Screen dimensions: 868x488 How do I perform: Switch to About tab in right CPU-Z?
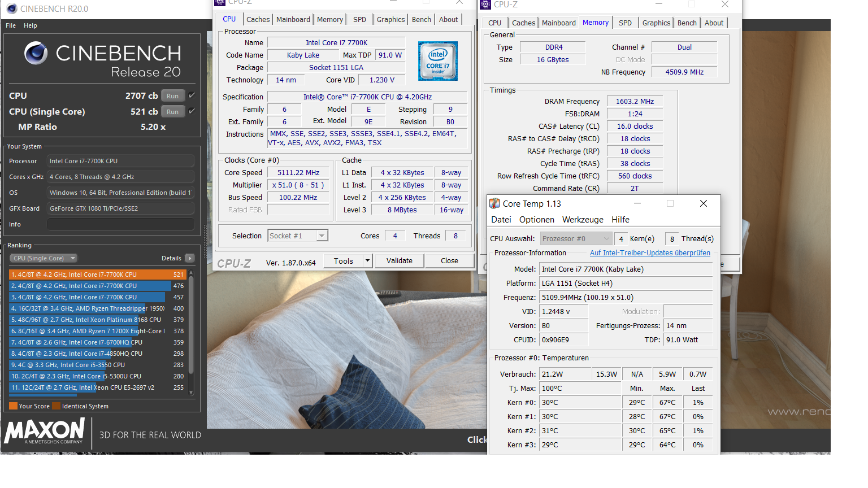tap(714, 23)
